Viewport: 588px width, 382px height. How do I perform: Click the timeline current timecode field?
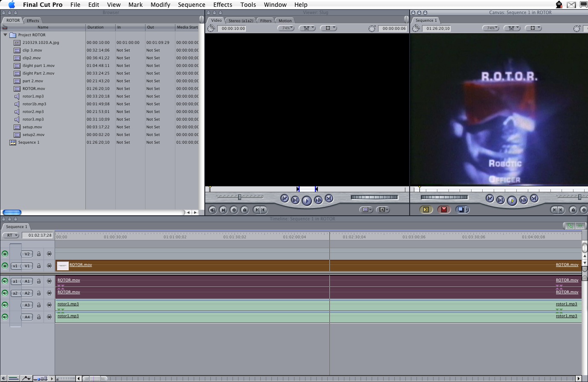tap(38, 235)
